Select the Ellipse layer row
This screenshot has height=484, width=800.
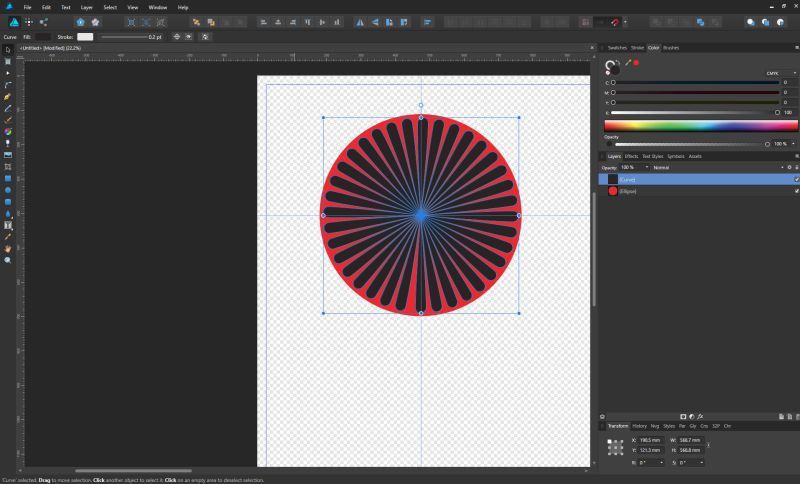click(699, 191)
